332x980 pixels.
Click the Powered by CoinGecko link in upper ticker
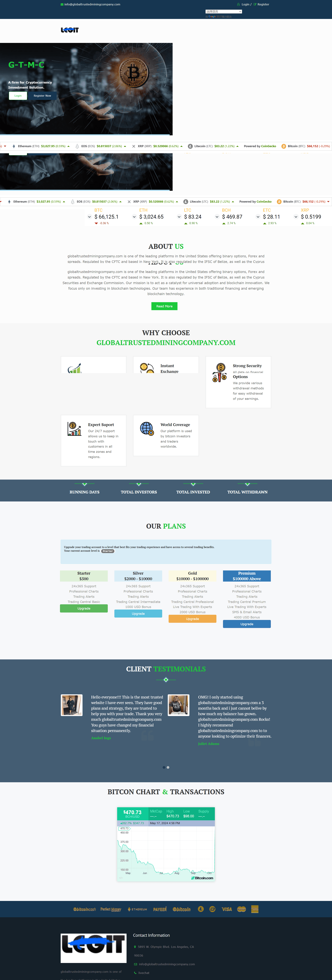260,146
